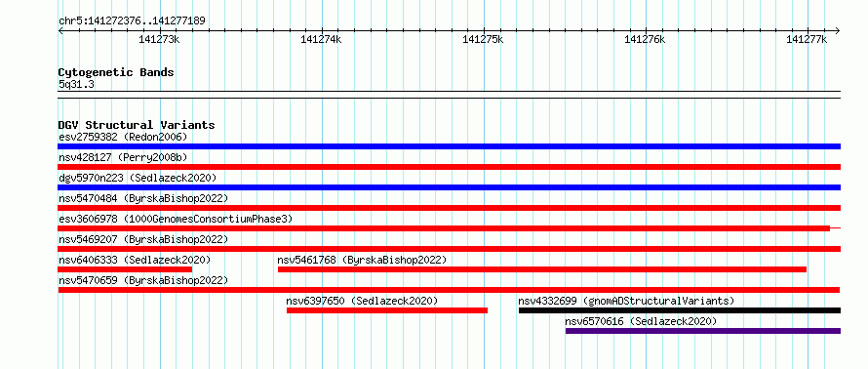868x369 pixels.
Task: Click the right arrow of the ruler
Action: [838, 30]
